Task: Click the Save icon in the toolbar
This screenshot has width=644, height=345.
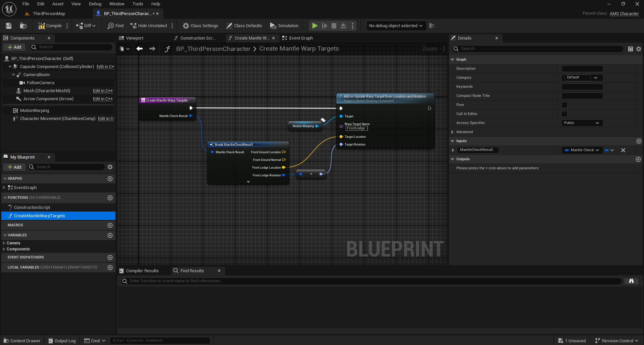Action: [9, 26]
